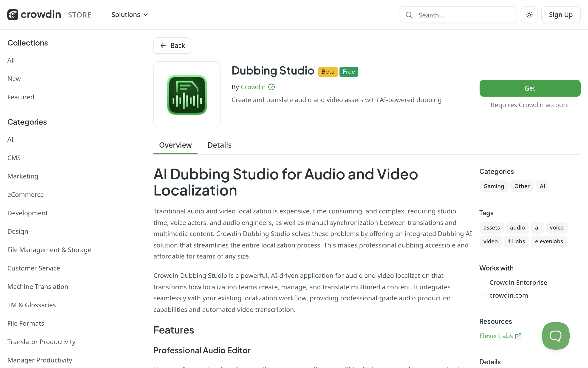Click the video tag

(491, 241)
